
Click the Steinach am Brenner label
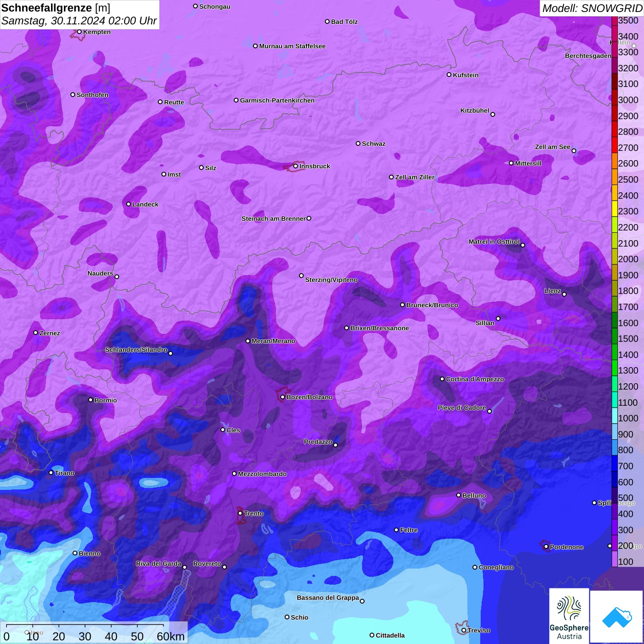274,218
